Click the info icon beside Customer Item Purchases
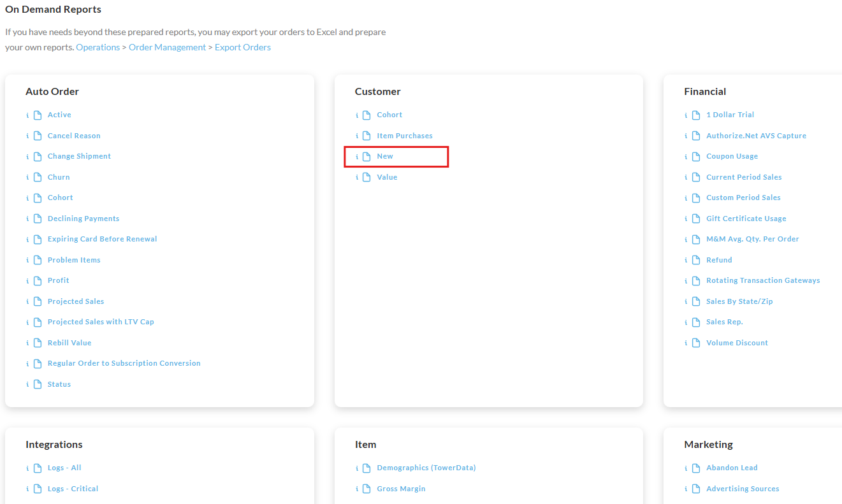 [x=357, y=136]
